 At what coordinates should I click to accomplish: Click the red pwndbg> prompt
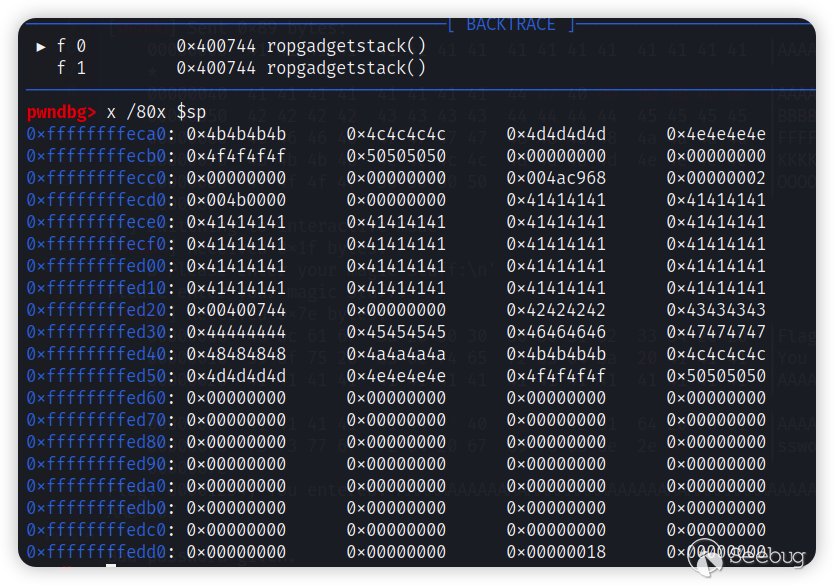(x=61, y=112)
